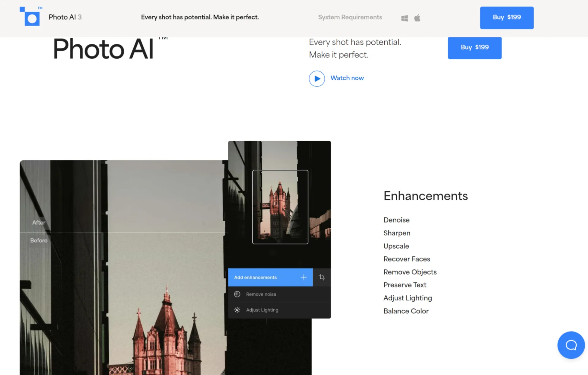Open the System Requirements link
588x375 pixels.
[350, 17]
